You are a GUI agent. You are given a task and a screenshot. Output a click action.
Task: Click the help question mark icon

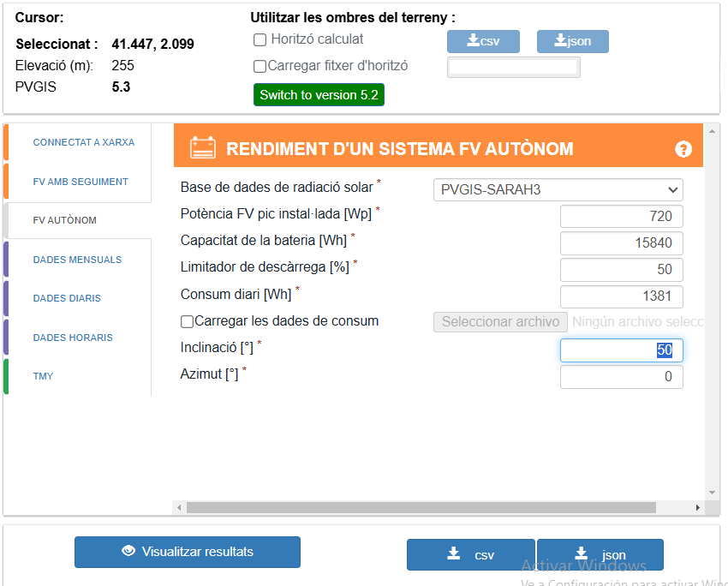(x=683, y=149)
